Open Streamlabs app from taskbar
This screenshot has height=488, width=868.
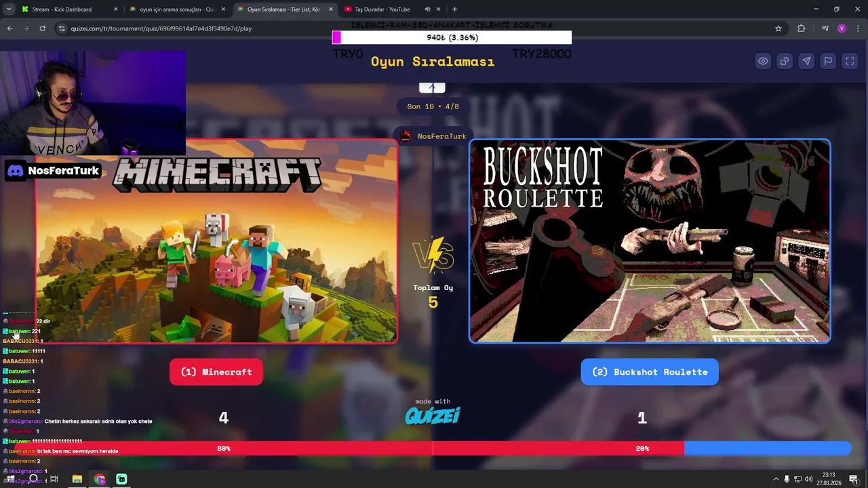click(121, 479)
